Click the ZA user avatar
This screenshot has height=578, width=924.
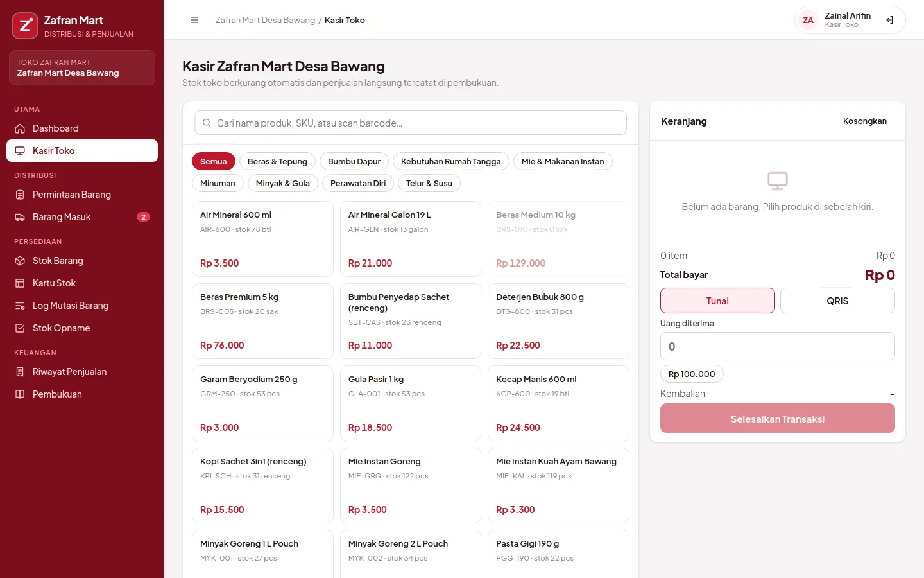click(809, 20)
